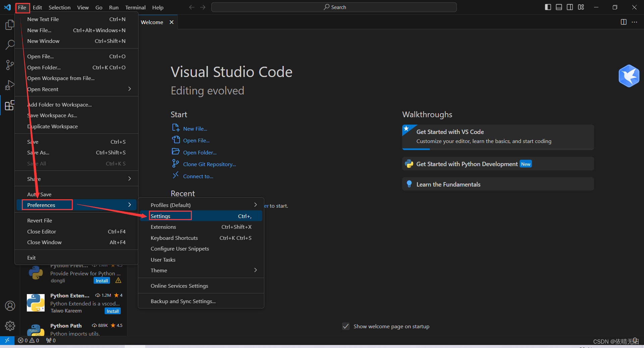Go back with the navigation arrow

(x=192, y=7)
